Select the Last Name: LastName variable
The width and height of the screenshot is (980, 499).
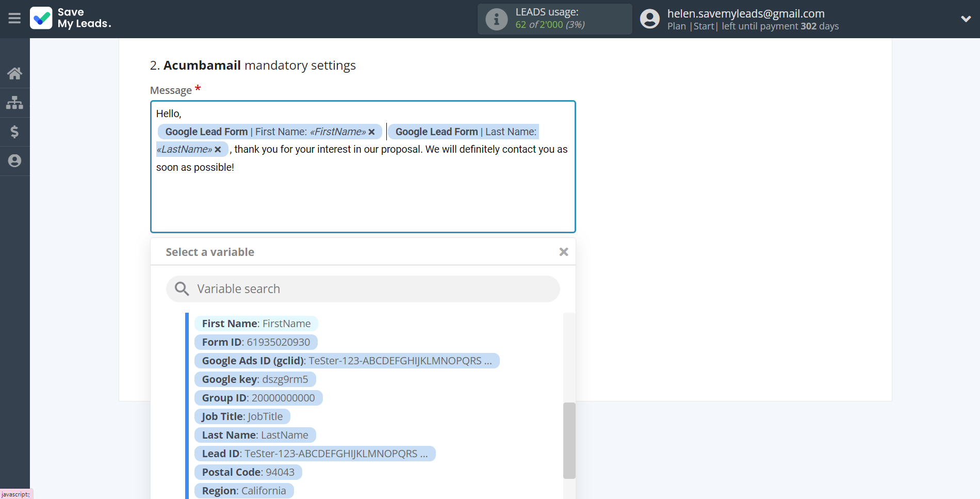pos(255,435)
